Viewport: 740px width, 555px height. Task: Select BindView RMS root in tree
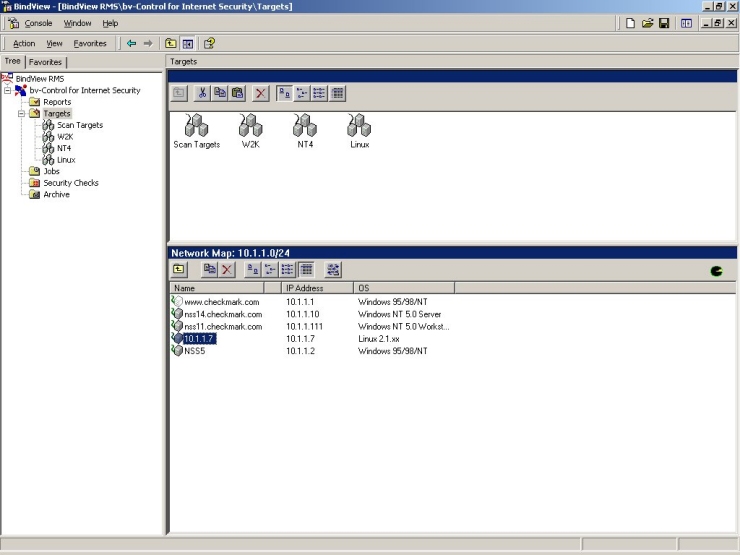pyautogui.click(x=40, y=79)
